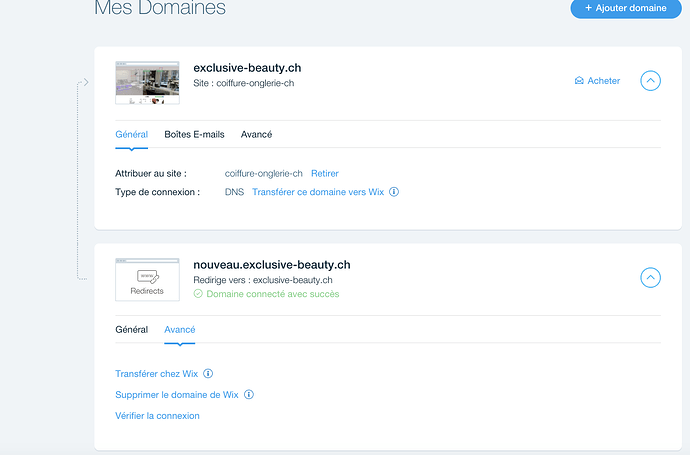Viewport: 690px width, 455px height.
Task: Open the exclusive-beauty.ch site thumbnail
Action: coord(147,83)
